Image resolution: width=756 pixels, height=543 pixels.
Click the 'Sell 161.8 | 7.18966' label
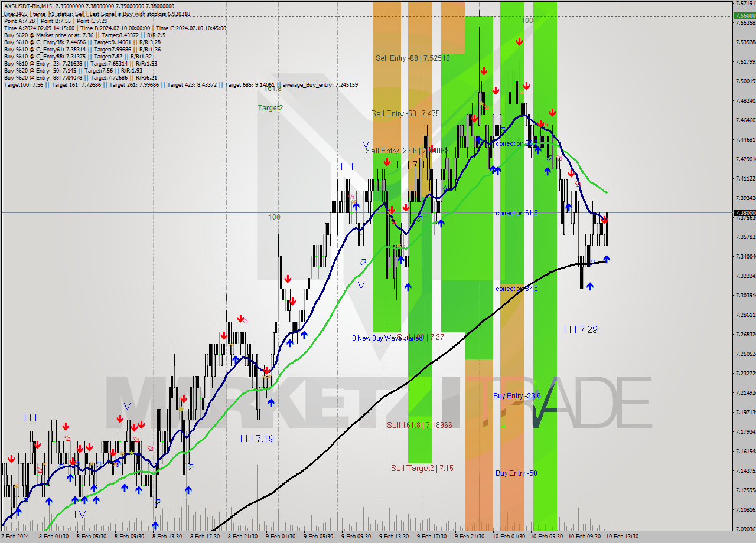coord(419,425)
